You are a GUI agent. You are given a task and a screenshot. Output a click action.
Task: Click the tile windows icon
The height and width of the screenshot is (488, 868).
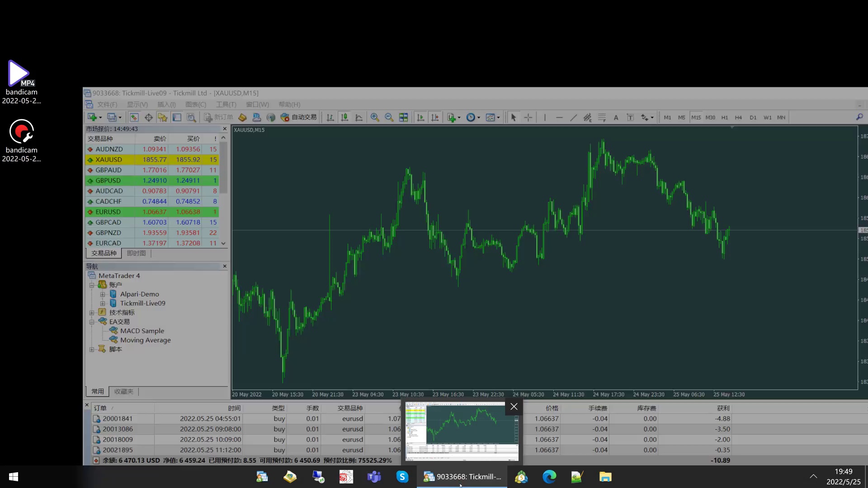click(403, 117)
